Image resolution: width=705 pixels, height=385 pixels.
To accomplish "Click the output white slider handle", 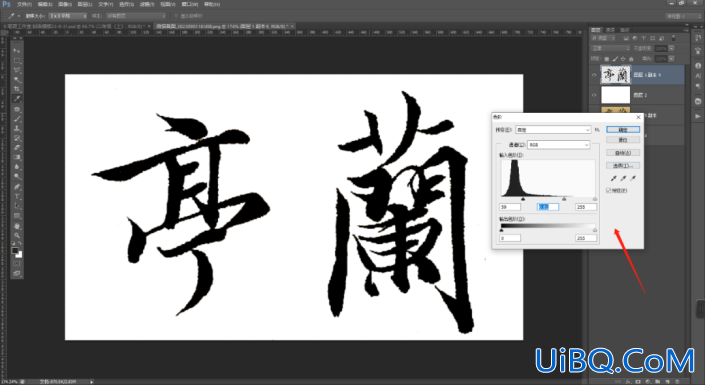I will 595,230.
